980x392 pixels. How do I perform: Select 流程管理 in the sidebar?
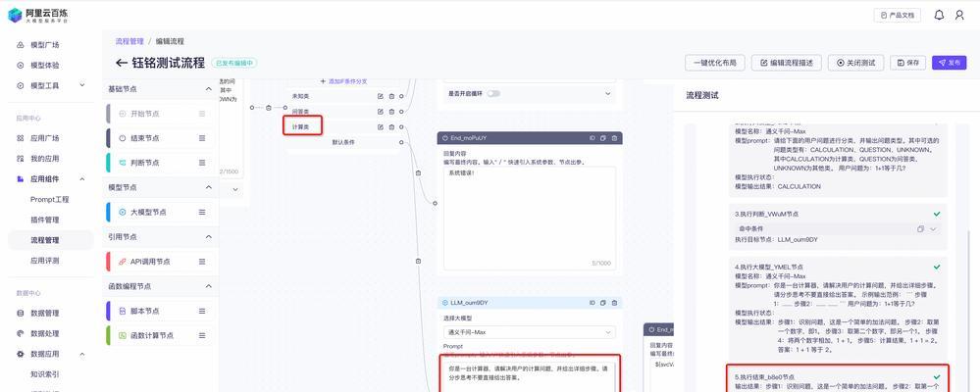click(x=51, y=240)
